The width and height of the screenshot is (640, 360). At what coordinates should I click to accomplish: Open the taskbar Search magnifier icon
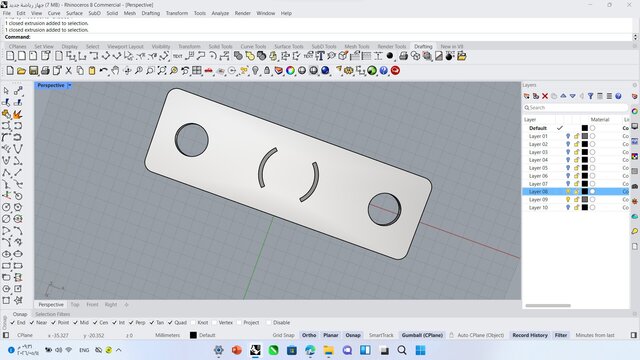coord(402,350)
